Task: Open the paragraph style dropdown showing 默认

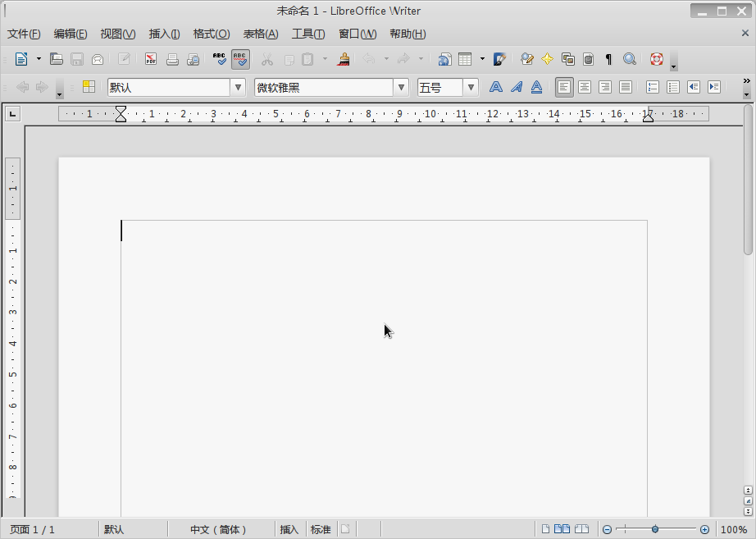Action: point(238,87)
